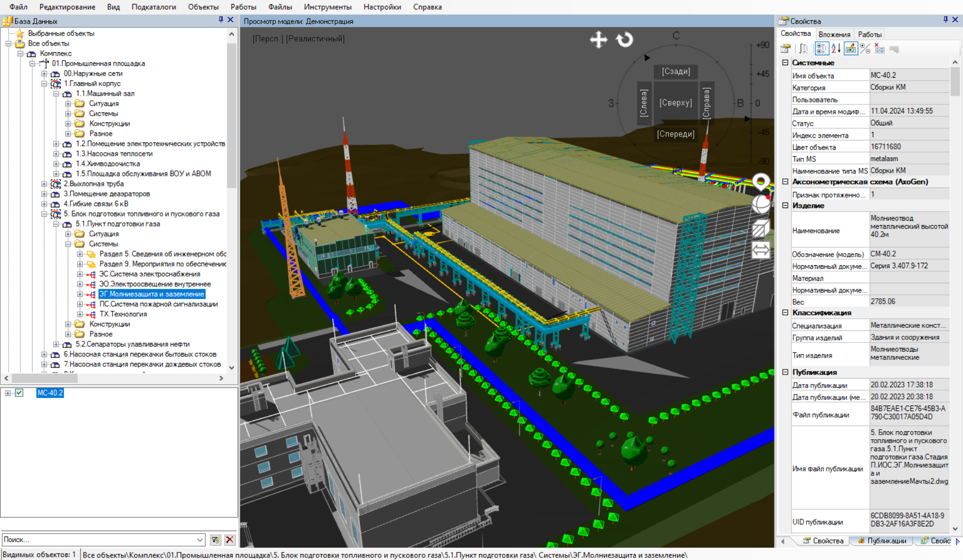This screenshot has width=963, height=560.
Task: Click the rotate view icon in viewport
Action: (x=624, y=40)
